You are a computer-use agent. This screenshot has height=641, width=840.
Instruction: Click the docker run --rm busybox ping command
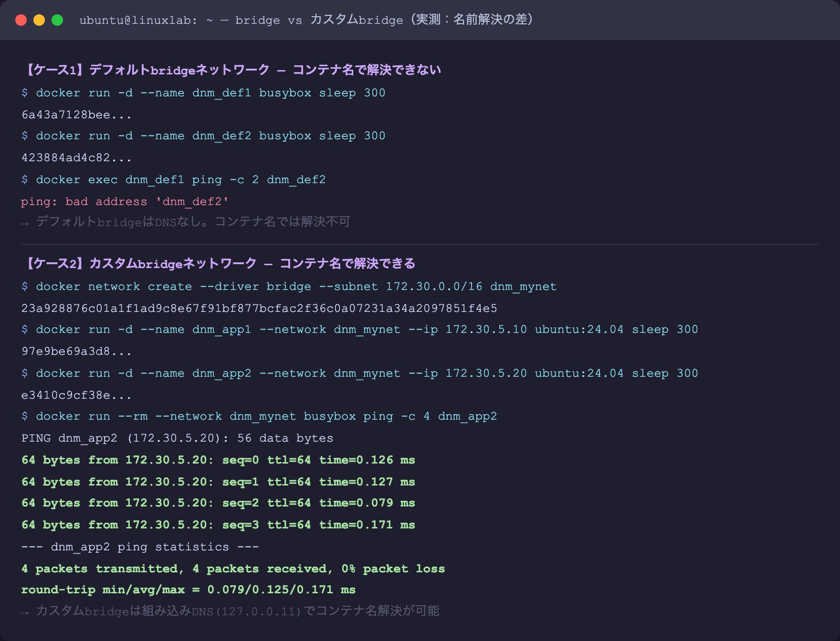pyautogui.click(x=259, y=416)
